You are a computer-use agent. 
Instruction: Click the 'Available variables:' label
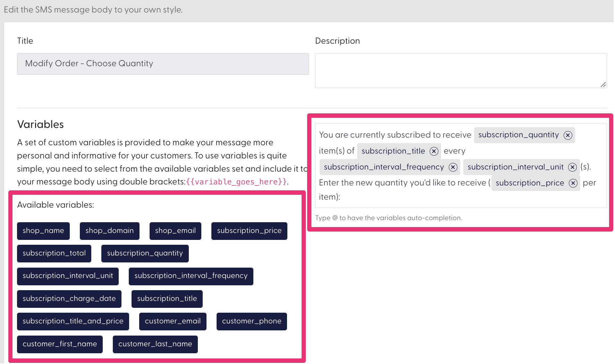coord(56,205)
